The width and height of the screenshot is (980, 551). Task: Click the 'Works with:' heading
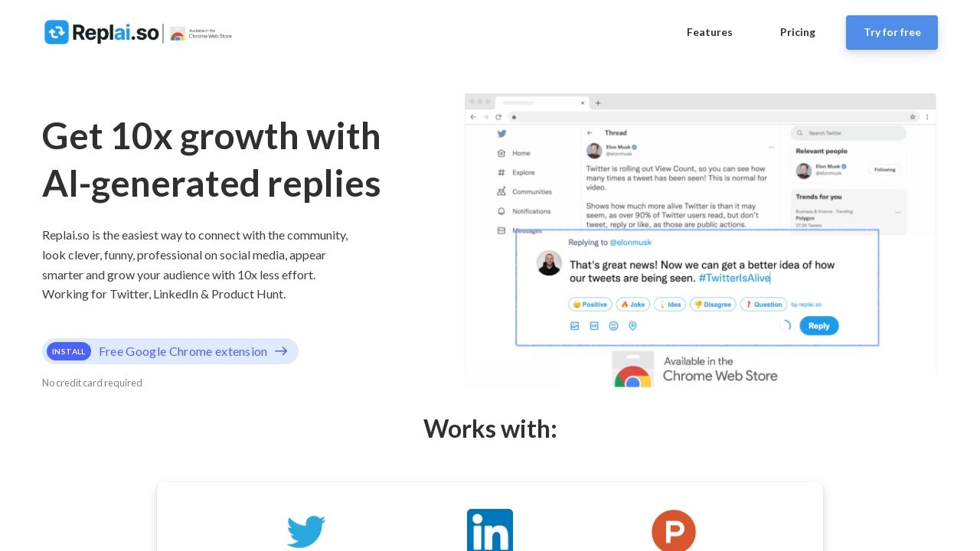490,429
